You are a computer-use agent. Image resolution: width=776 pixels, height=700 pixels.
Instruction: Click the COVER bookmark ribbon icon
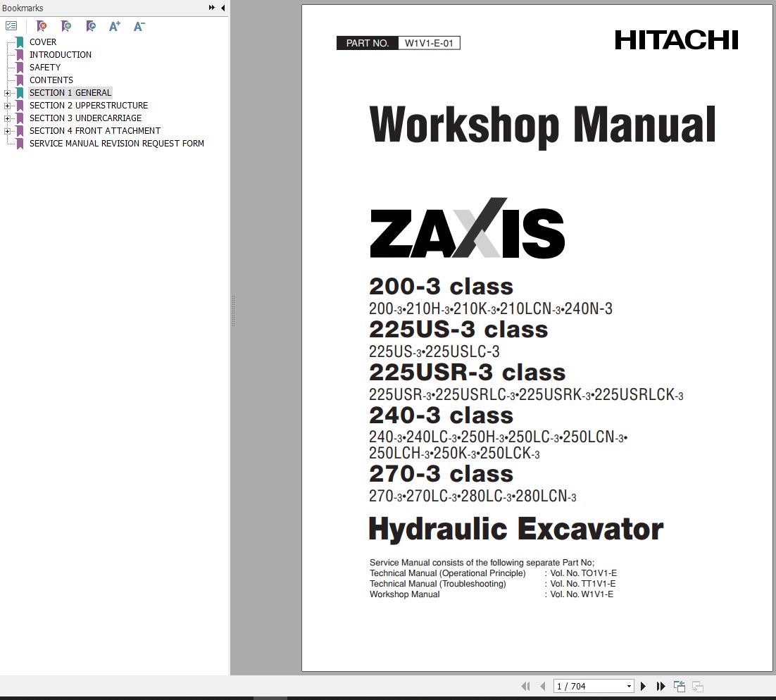click(20, 42)
